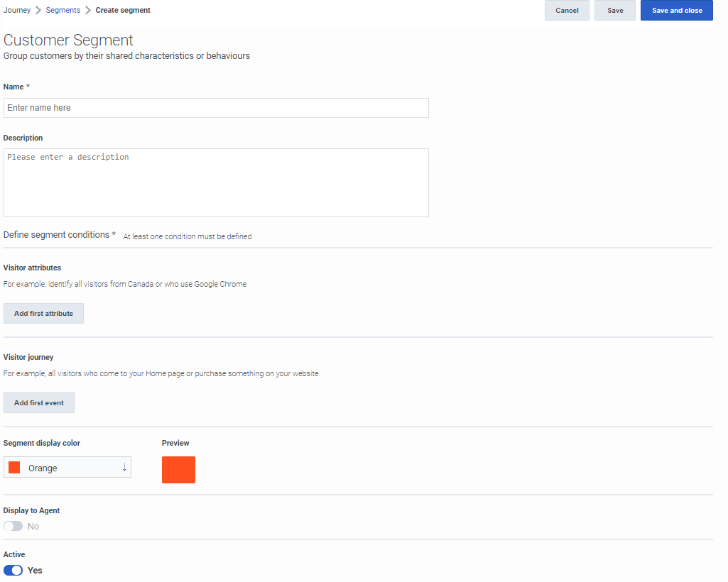Click the chevron after Journey breadcrumb
This screenshot has width=728, height=582.
click(38, 10)
